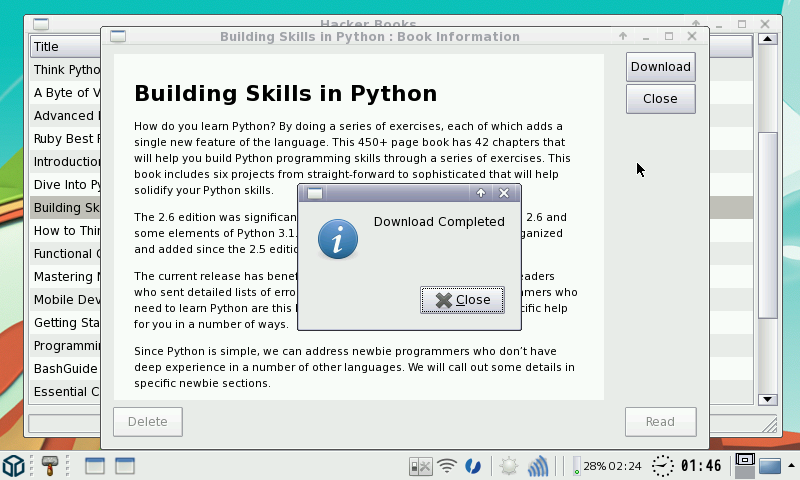800x480 pixels.
Task: Click scroll-down arrow of Hacker Books list
Action: coord(767,399)
